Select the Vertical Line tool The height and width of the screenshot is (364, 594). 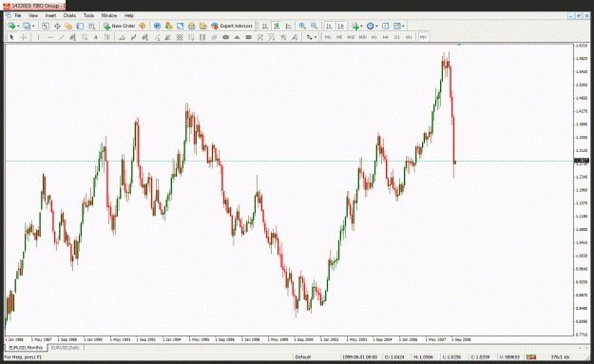(x=38, y=37)
